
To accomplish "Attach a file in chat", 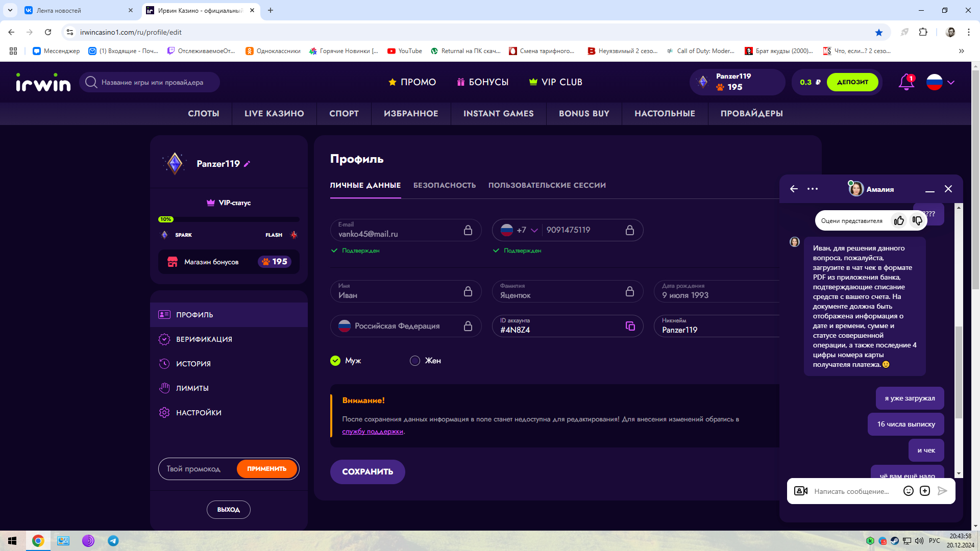I will click(x=925, y=491).
